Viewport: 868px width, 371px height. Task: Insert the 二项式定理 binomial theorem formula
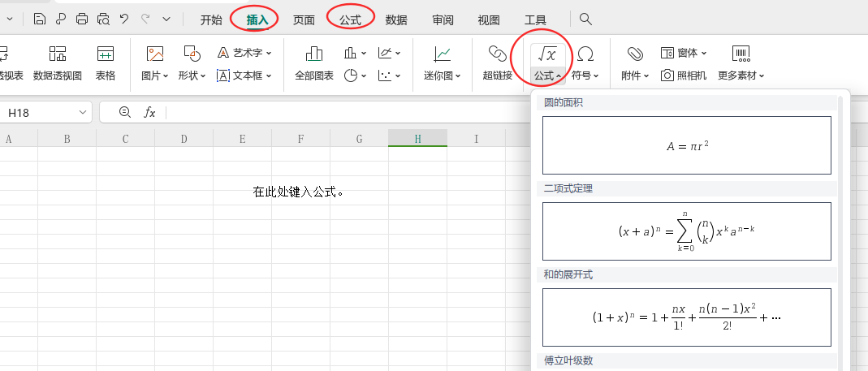(686, 231)
